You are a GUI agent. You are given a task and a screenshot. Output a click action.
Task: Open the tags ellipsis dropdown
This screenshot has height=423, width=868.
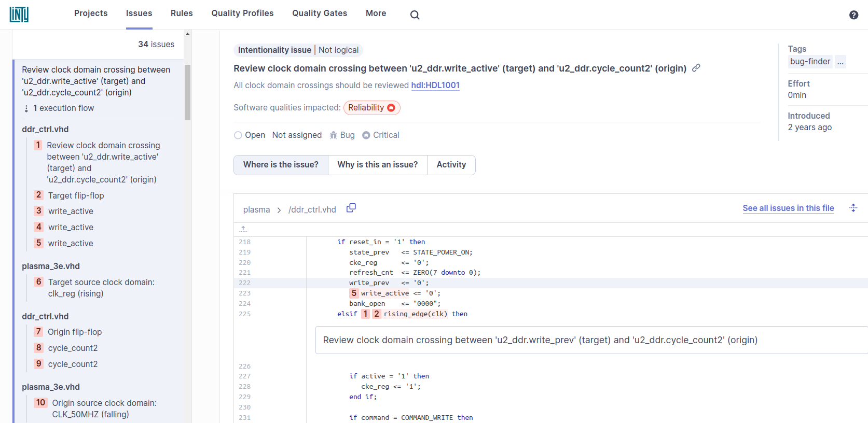pyautogui.click(x=841, y=62)
